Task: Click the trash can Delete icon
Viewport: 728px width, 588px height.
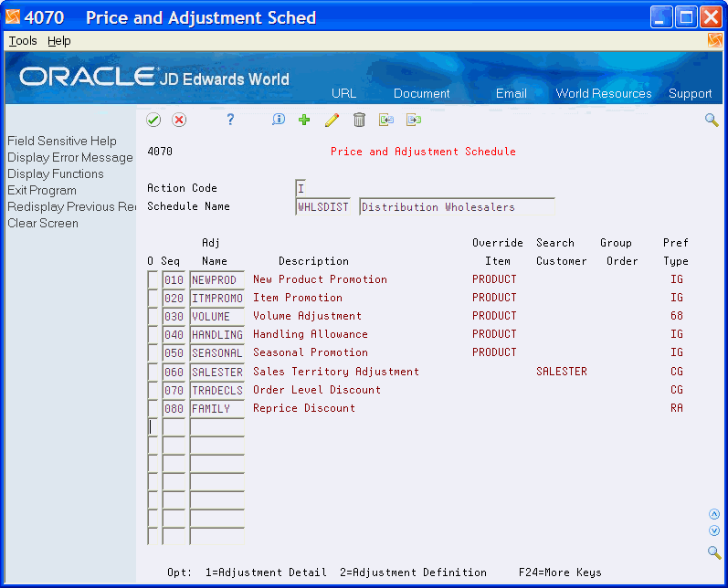Action: pos(359,120)
